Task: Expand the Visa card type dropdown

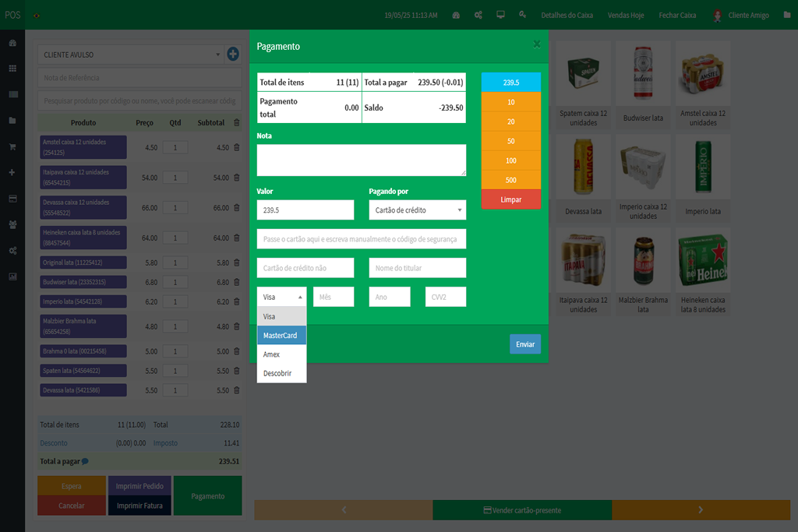Action: [281, 297]
